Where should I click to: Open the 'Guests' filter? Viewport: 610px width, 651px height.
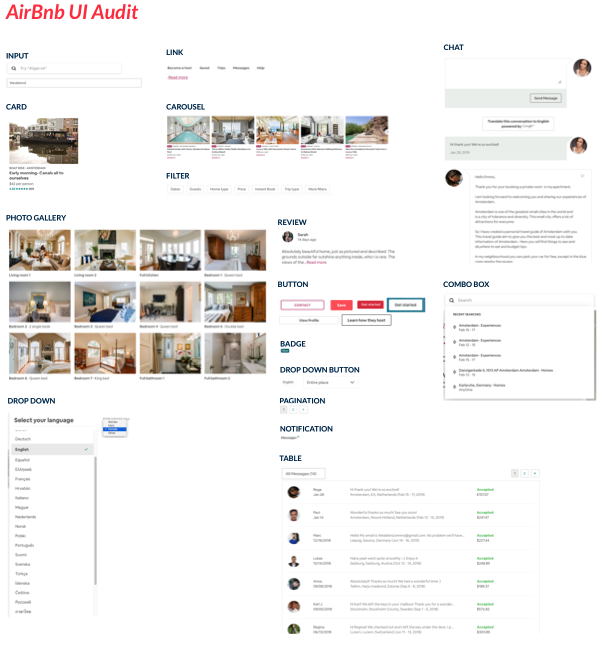coord(195,189)
